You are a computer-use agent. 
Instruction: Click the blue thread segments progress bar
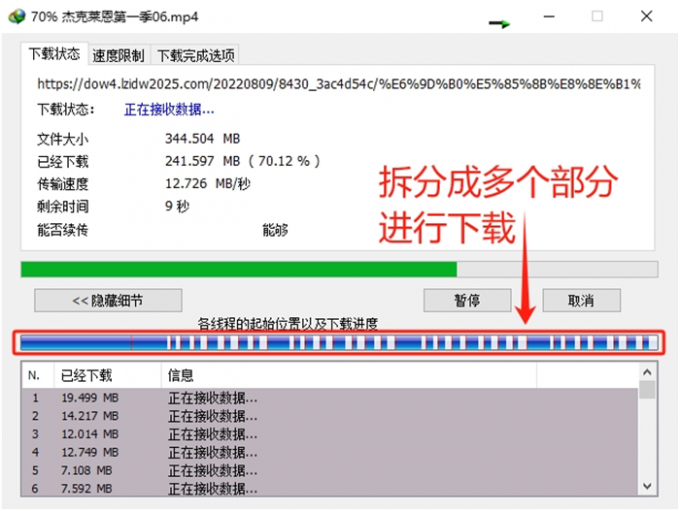point(339,343)
